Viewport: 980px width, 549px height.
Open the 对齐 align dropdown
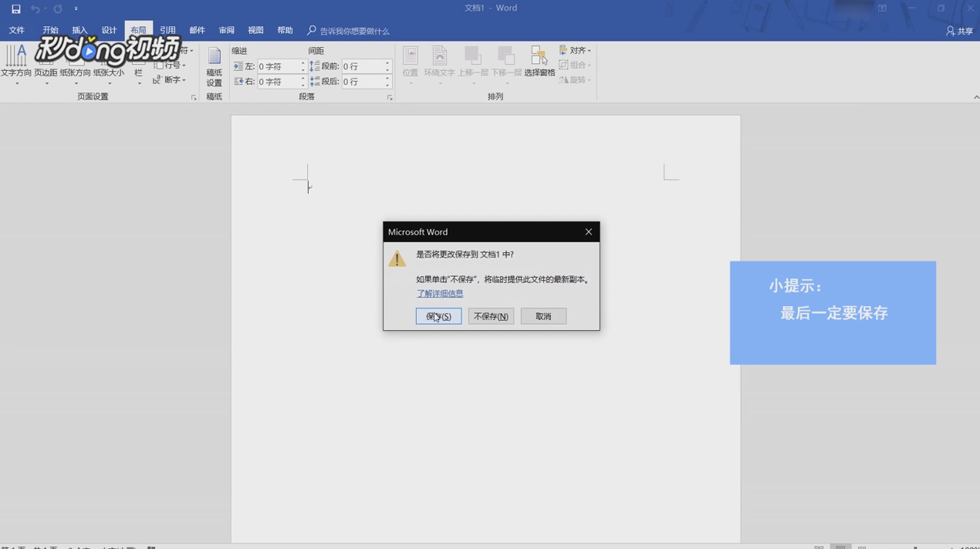click(x=576, y=50)
